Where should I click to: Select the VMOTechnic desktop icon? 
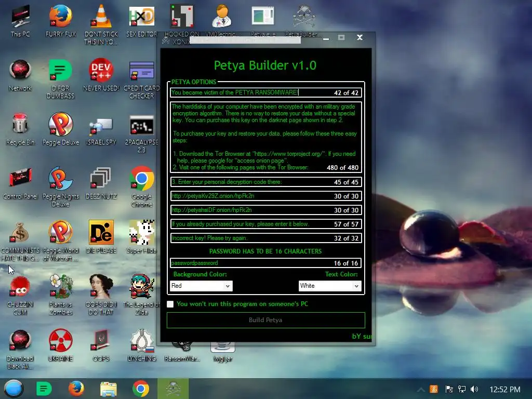[222, 21]
